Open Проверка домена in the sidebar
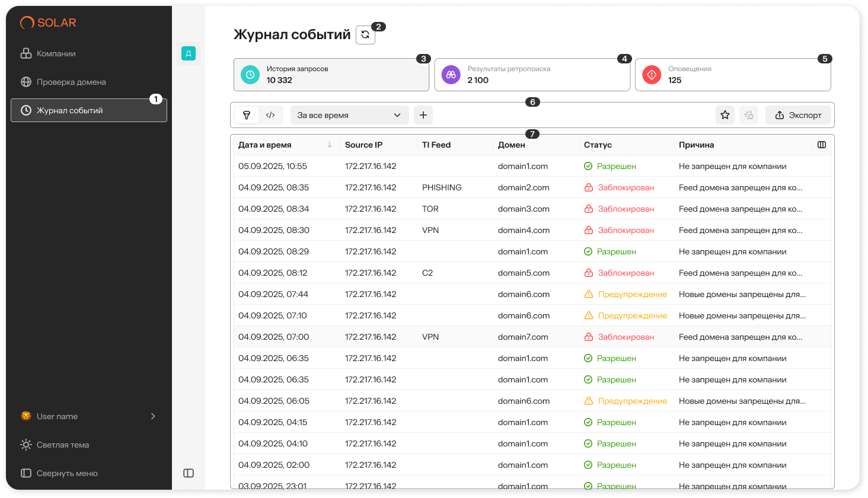This screenshot has height=498, width=868. point(71,82)
